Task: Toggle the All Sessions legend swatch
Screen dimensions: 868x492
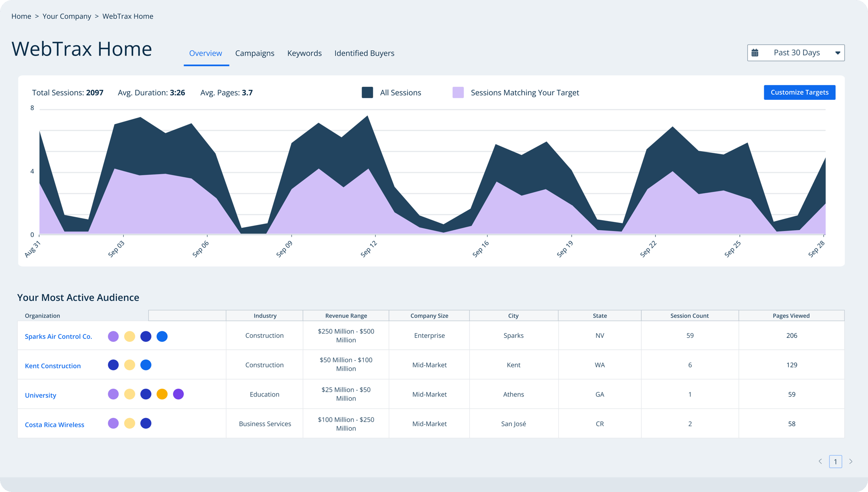Action: tap(367, 92)
